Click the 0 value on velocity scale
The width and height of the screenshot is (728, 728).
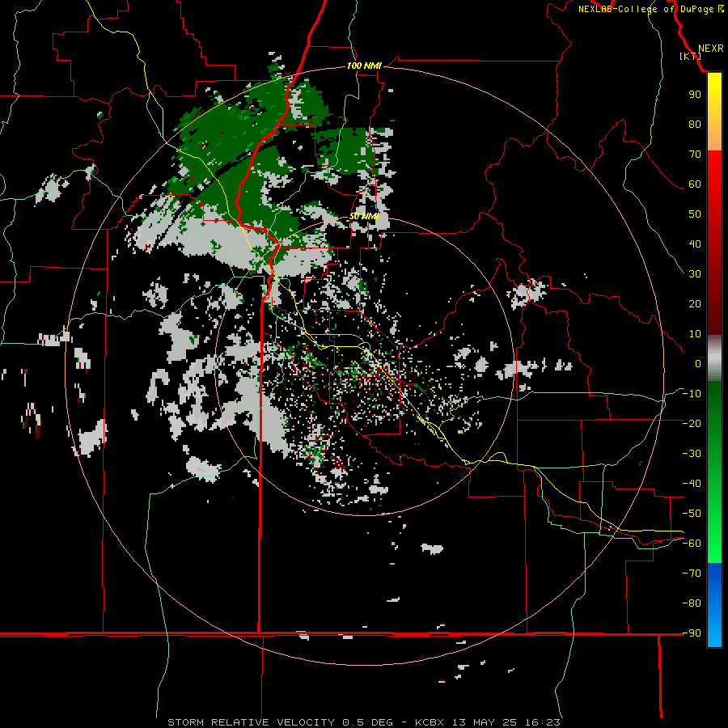698,363
